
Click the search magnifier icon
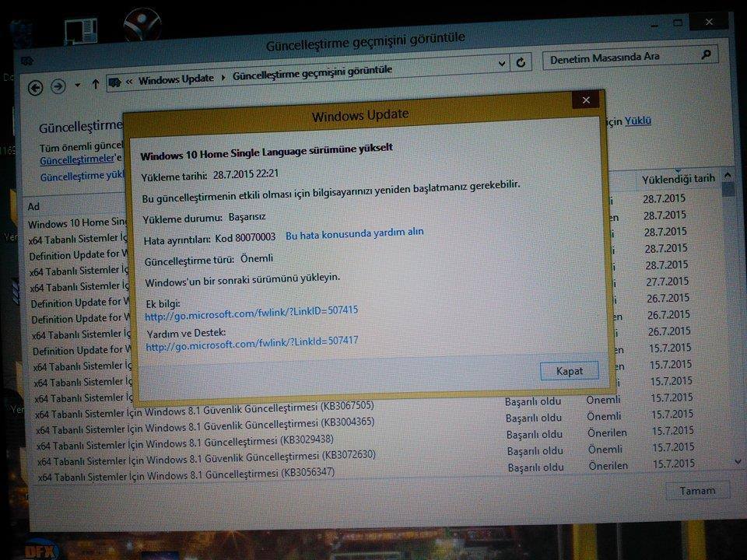pos(707,54)
